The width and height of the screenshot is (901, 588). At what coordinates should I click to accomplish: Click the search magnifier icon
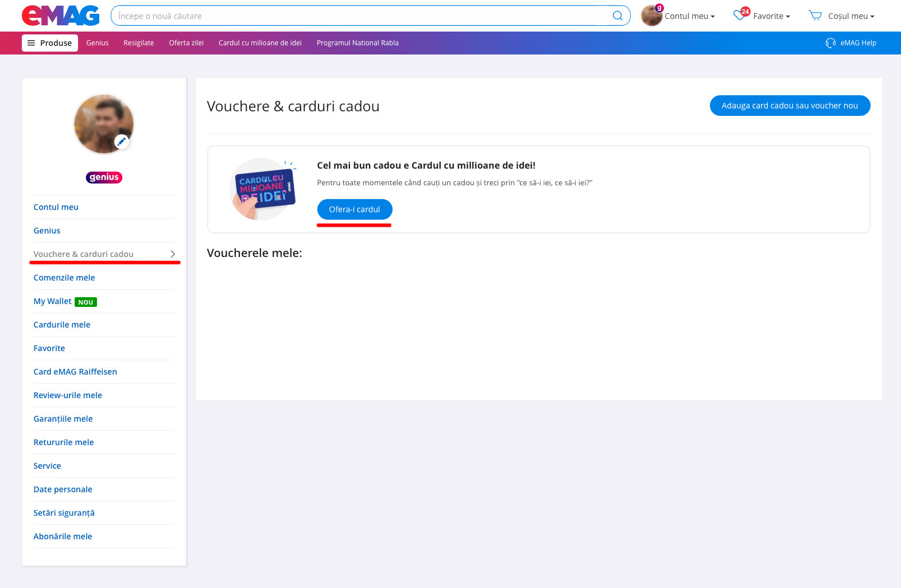tap(618, 16)
